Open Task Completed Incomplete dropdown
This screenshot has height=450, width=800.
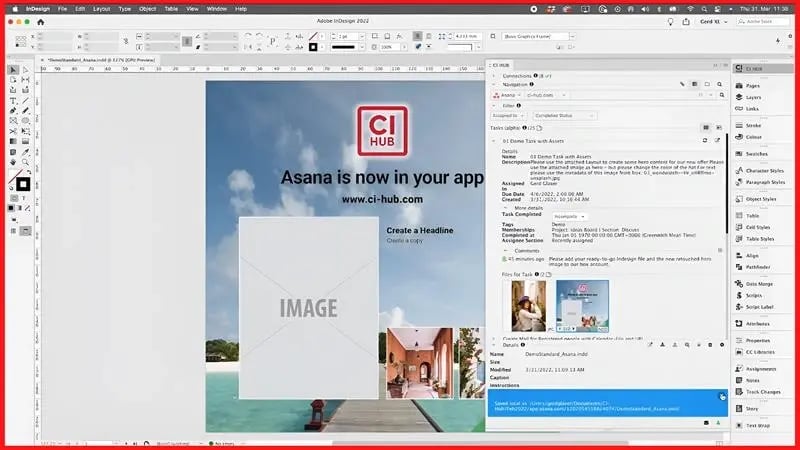(569, 216)
